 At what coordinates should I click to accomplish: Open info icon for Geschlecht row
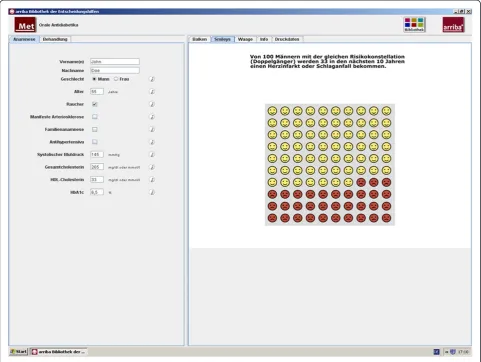152,79
